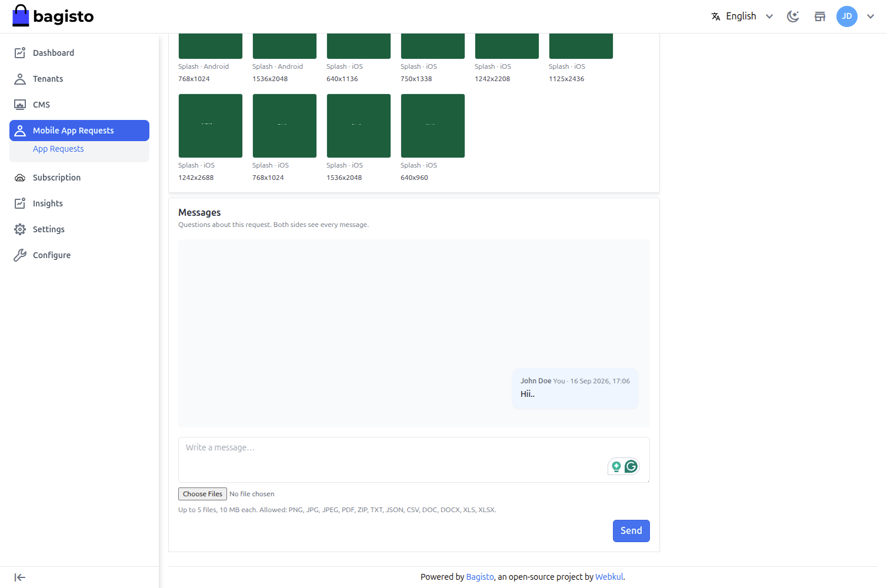The height and width of the screenshot is (588, 887).
Task: Click the Grammarly icon in message box
Action: tap(631, 466)
